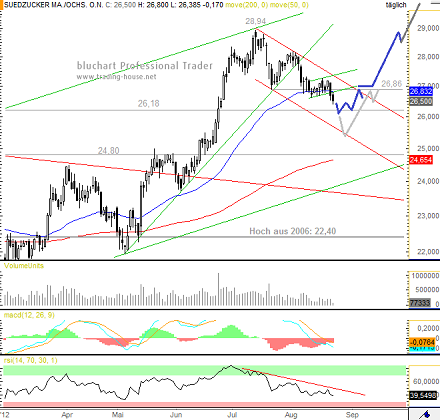Click the macd(12, 26, 9) indicator label
Viewport: 440px width, 420px height.
[29, 315]
